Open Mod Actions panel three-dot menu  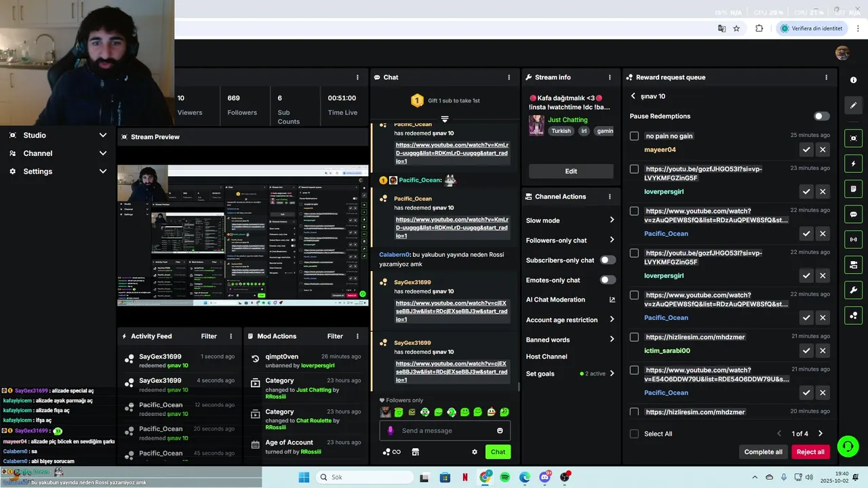[357, 336]
